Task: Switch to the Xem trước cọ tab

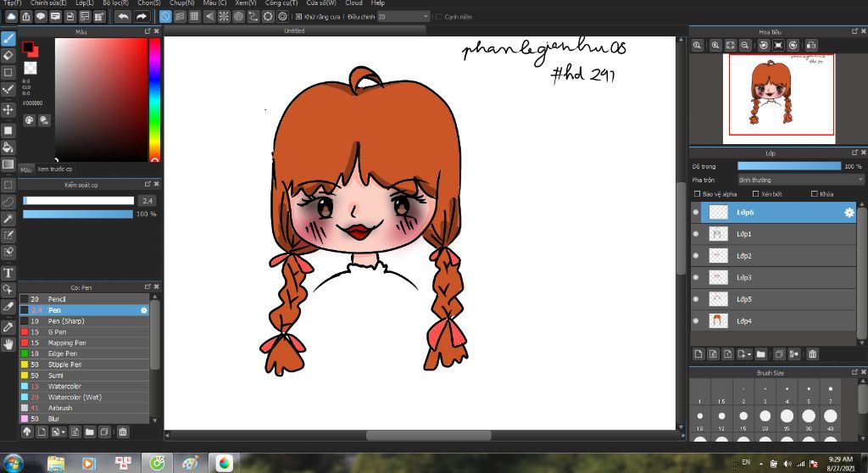Action: coord(54,169)
